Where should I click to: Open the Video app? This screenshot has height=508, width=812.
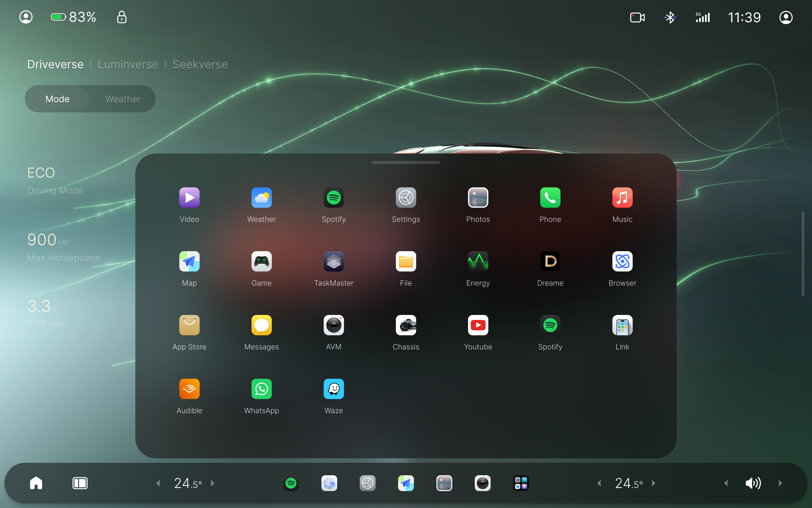[189, 198]
